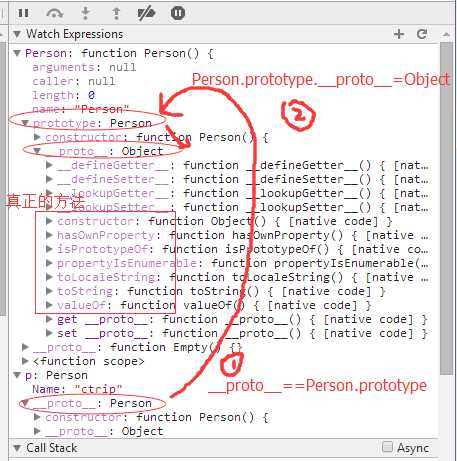
Task: Collapse the p: Person watch entry
Action: tap(17, 375)
